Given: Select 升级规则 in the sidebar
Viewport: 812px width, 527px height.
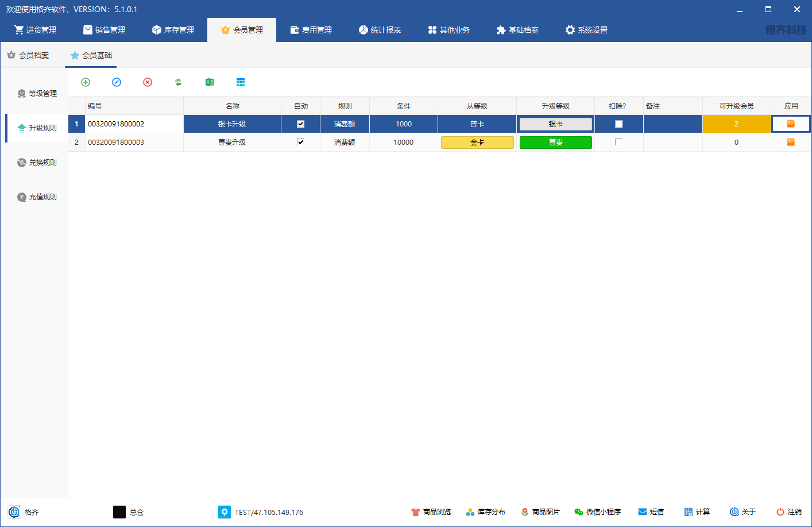Looking at the screenshot, I should (x=37, y=128).
